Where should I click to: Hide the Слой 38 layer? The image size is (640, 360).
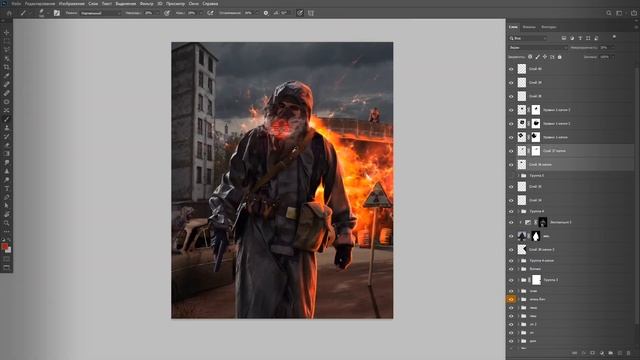click(x=511, y=96)
